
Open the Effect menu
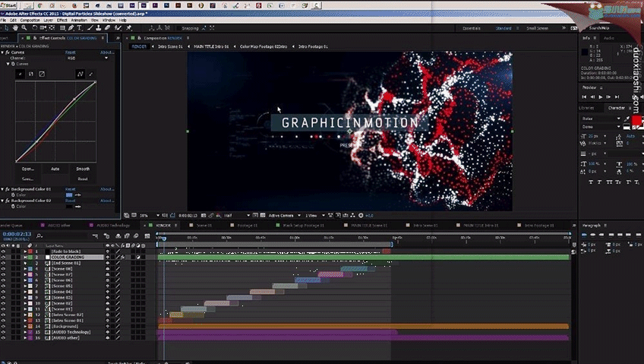[62, 20]
